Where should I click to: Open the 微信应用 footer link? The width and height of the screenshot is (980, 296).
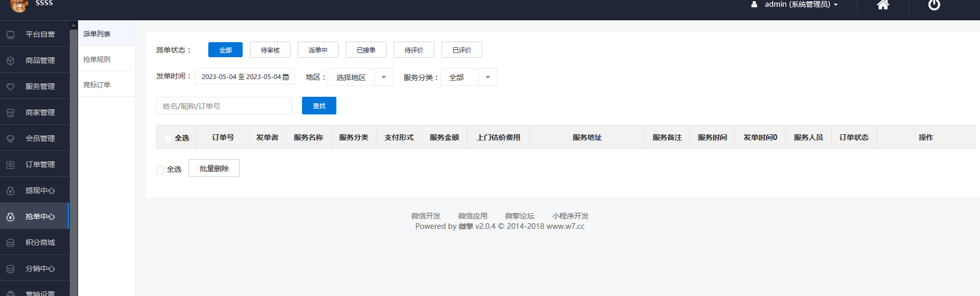pos(473,216)
